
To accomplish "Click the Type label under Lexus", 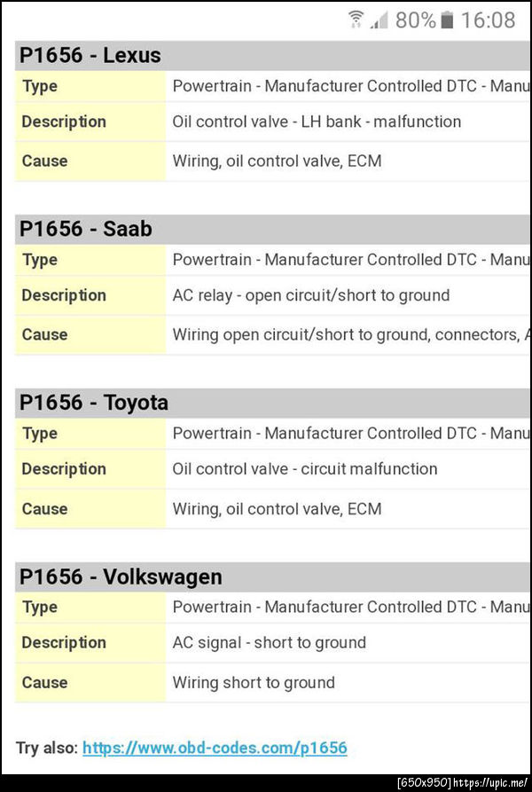I will [x=40, y=86].
